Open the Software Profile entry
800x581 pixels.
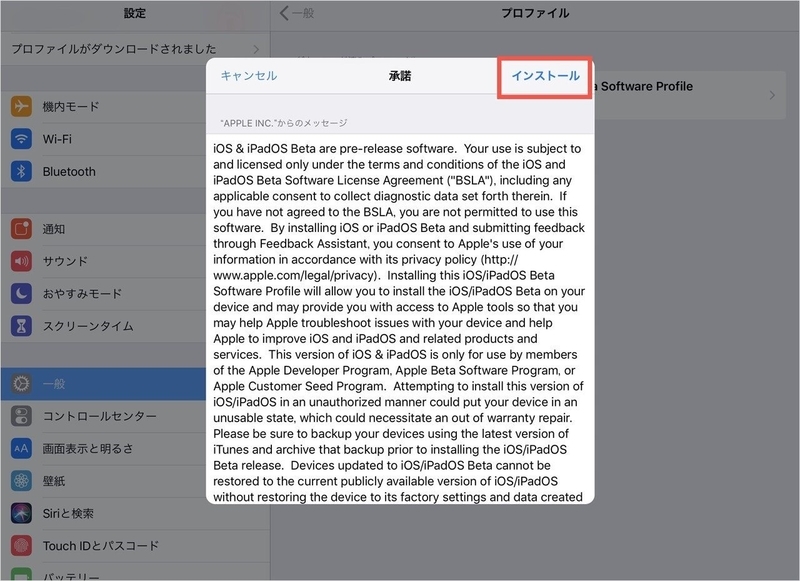tap(690, 95)
